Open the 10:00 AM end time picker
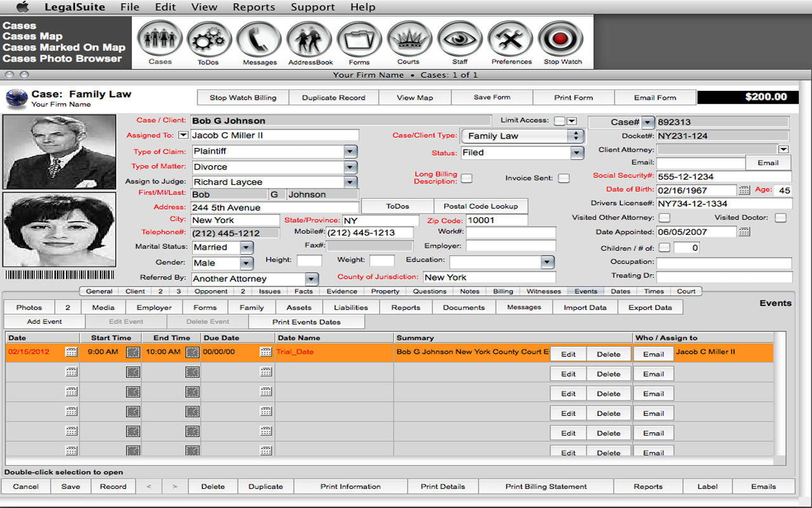Image resolution: width=812 pixels, height=508 pixels. pos(192,352)
